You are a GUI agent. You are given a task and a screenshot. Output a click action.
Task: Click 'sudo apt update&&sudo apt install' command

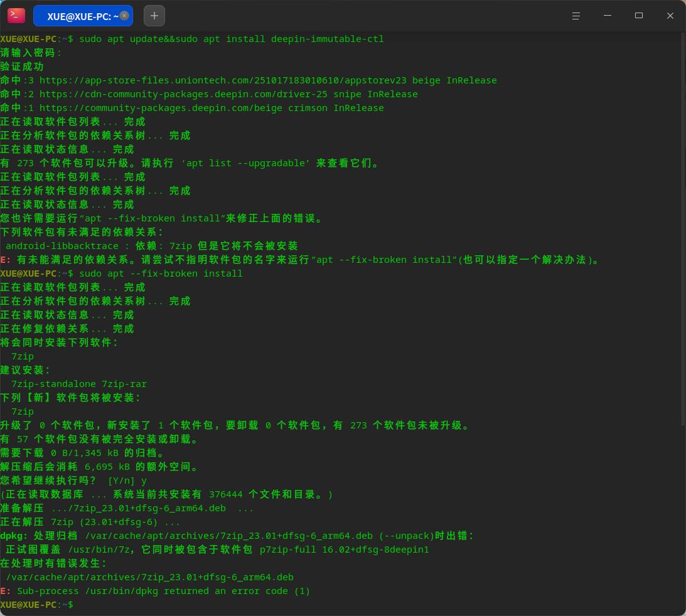pos(232,39)
